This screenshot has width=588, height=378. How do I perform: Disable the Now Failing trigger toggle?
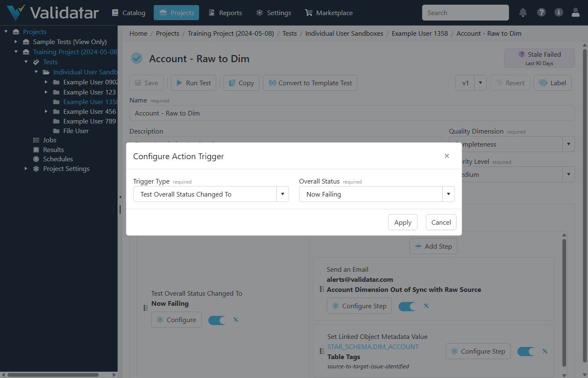point(217,320)
